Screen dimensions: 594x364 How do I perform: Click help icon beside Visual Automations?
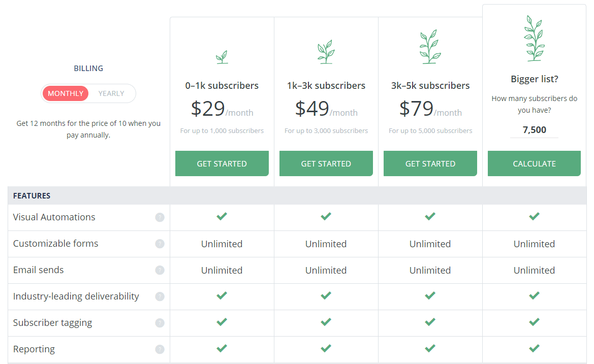click(x=160, y=217)
